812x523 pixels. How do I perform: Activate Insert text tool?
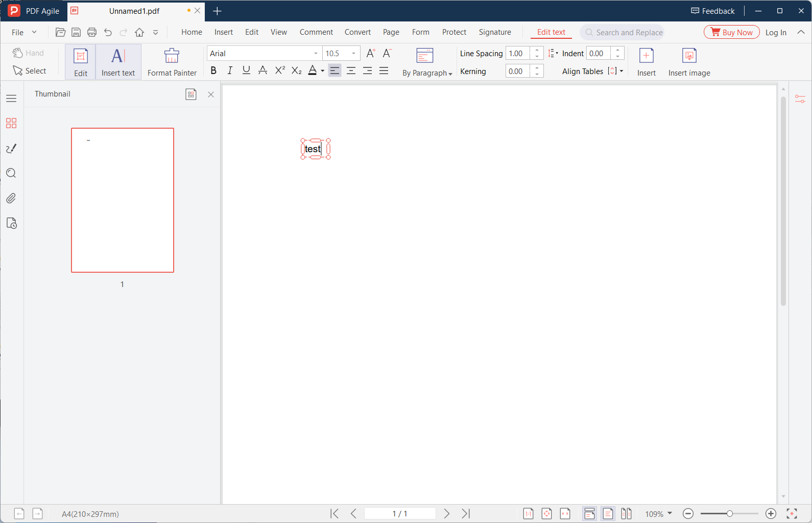point(118,62)
